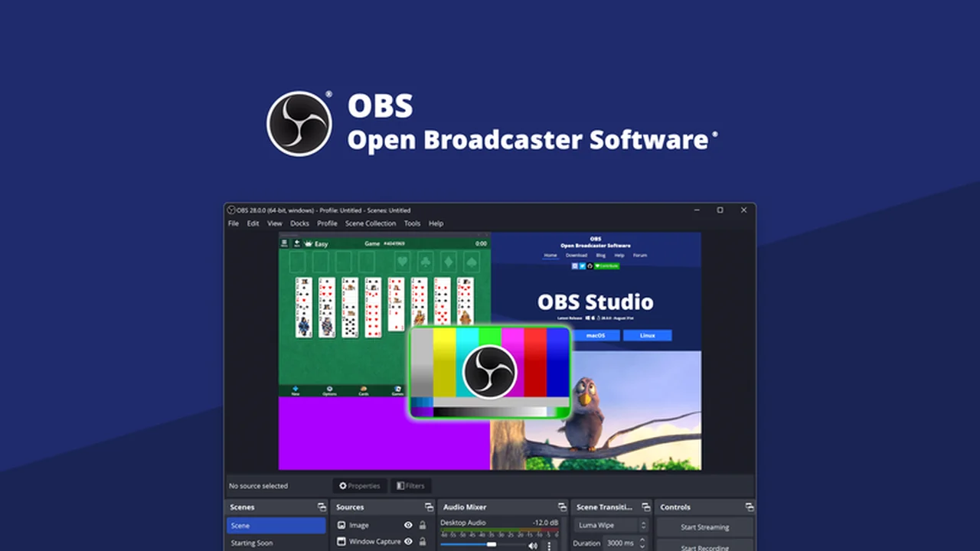Click the Duration 3000 ms stepper arrows
Image resolution: width=980 pixels, height=551 pixels.
tap(642, 543)
